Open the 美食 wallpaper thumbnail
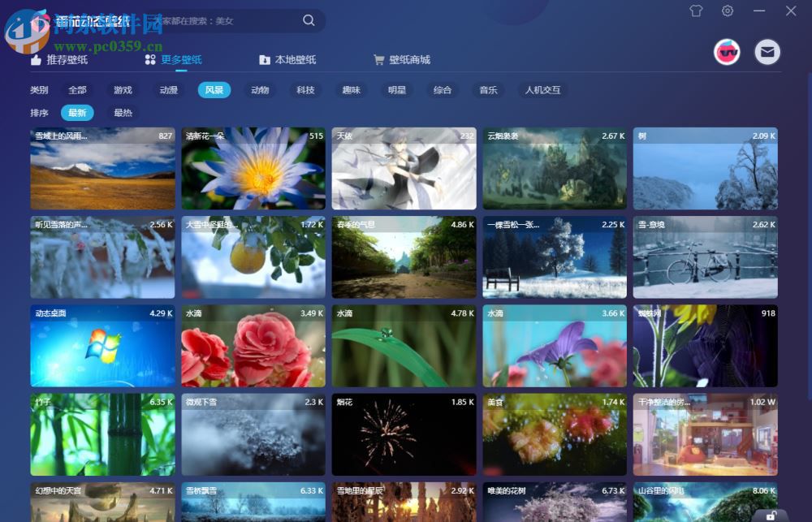Viewport: 812px width, 522px height. pyautogui.click(x=555, y=434)
